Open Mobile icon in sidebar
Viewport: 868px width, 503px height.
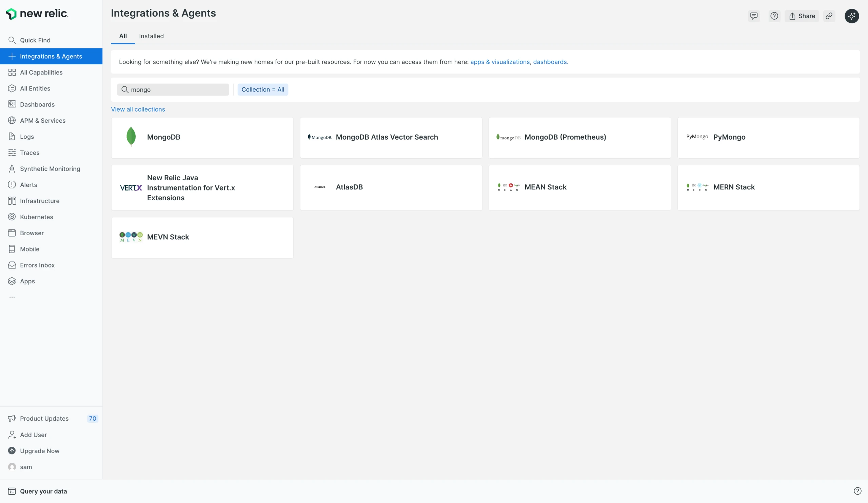coord(12,249)
